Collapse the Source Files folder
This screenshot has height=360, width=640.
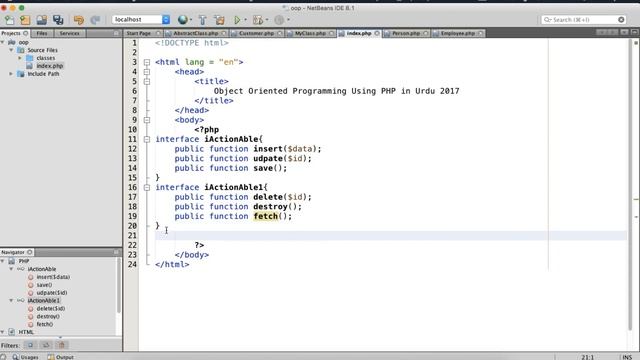[x=11, y=50]
